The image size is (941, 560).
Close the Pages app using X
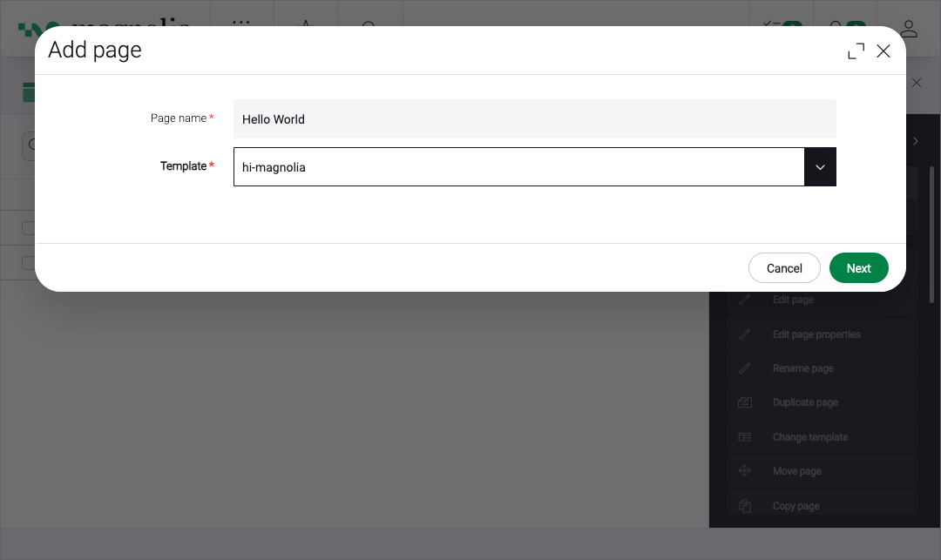[917, 83]
